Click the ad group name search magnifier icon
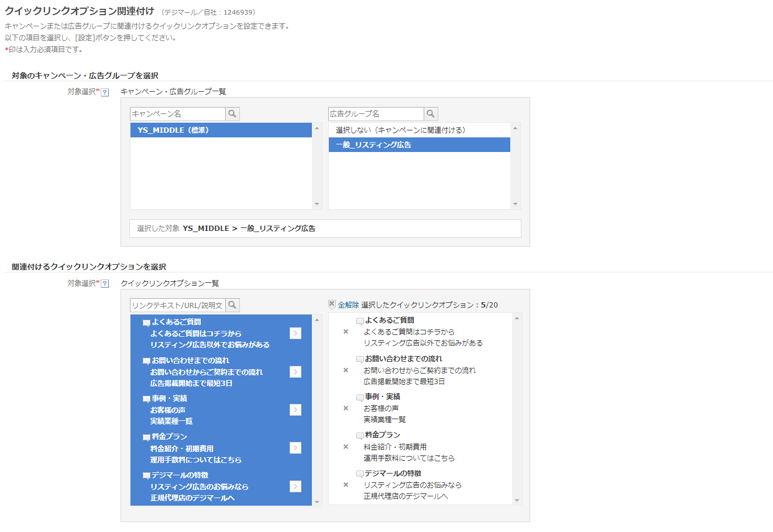773x532 pixels. [x=431, y=114]
